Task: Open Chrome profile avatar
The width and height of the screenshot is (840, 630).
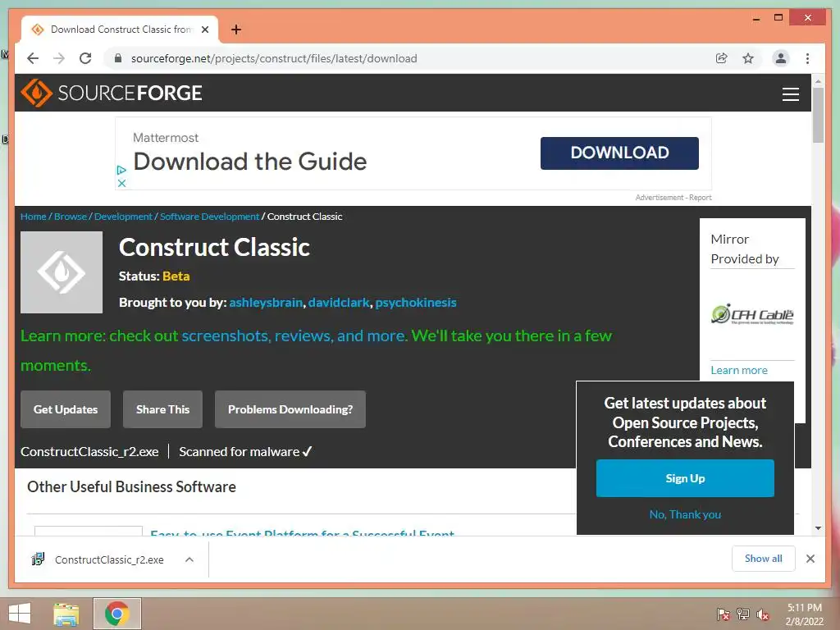Action: (781, 58)
